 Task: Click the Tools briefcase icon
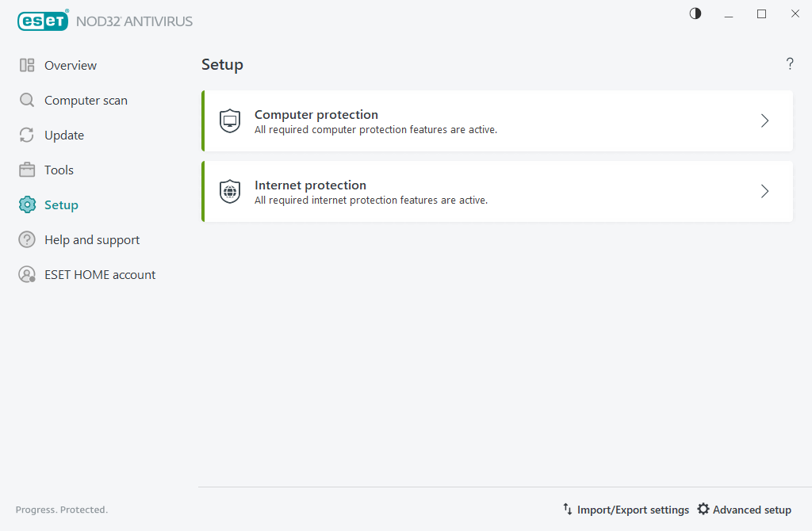coord(27,170)
